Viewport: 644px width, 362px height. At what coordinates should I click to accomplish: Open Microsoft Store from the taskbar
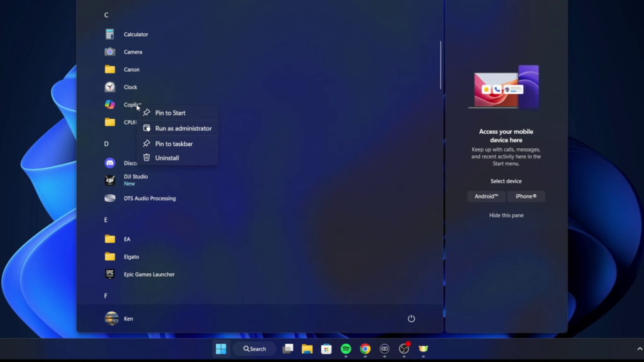tap(326, 349)
